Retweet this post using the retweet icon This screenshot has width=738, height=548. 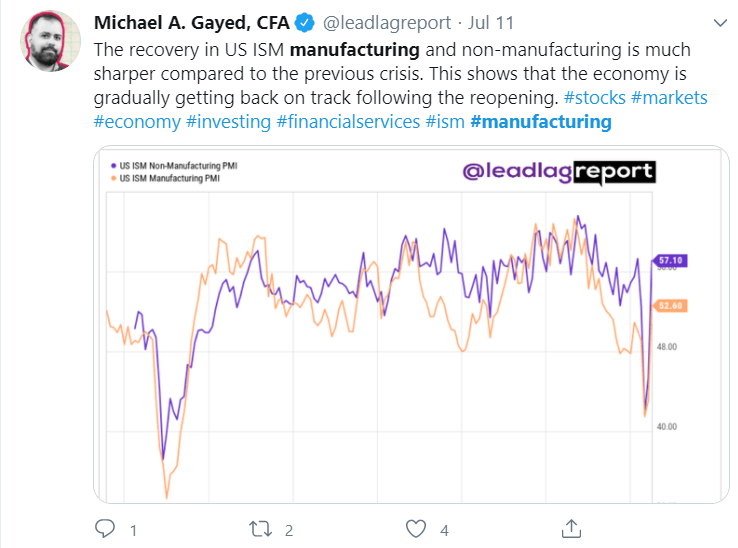point(260,527)
